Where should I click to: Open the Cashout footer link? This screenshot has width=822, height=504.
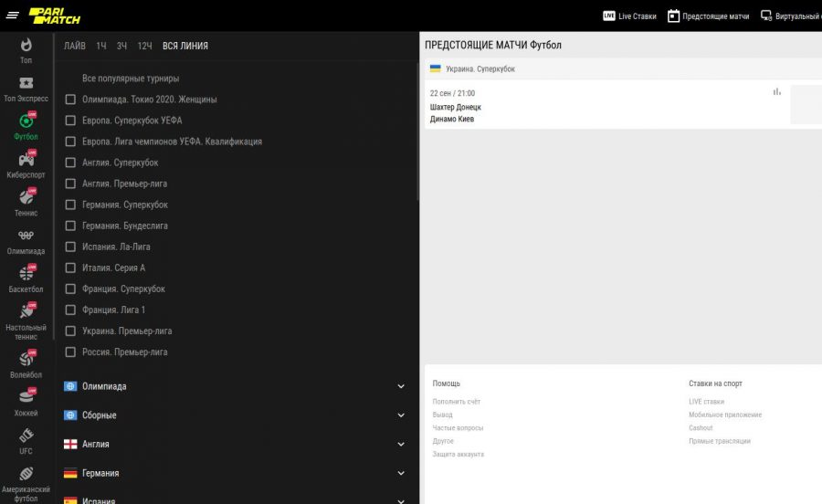(x=701, y=427)
